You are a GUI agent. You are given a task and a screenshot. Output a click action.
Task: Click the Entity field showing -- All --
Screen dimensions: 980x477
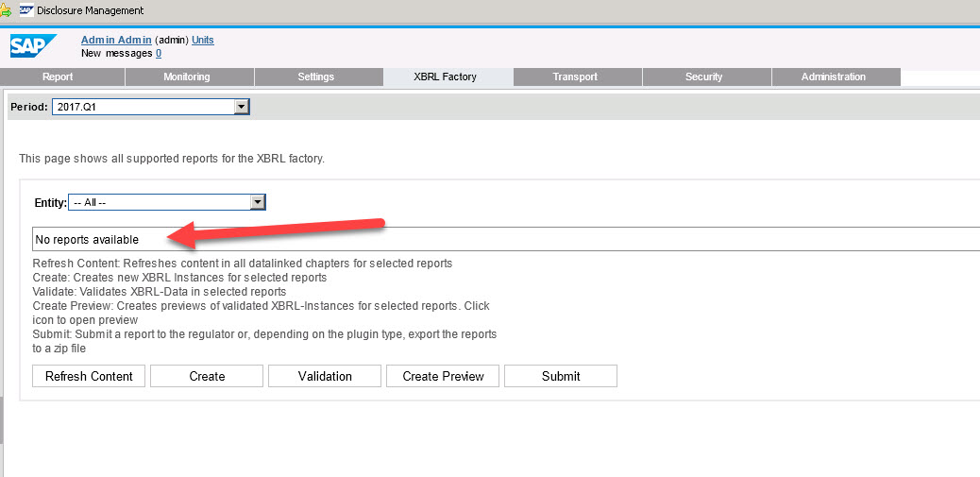point(167,202)
